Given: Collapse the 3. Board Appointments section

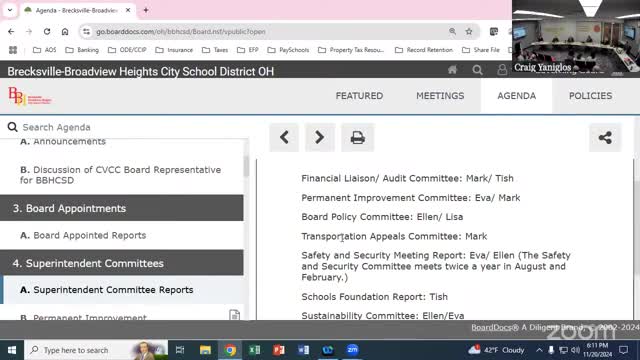Looking at the screenshot, I should click(122, 208).
